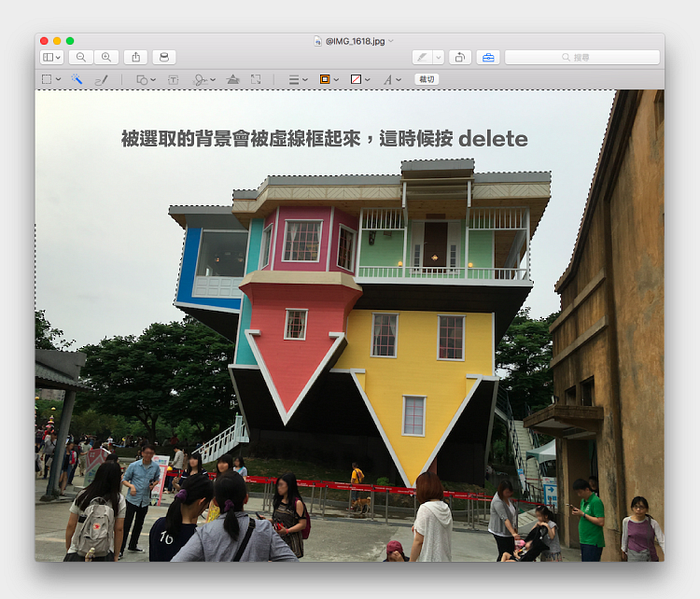The width and height of the screenshot is (700, 599).
Task: Expand the Shapes dropdown arrow
Action: pos(153,80)
